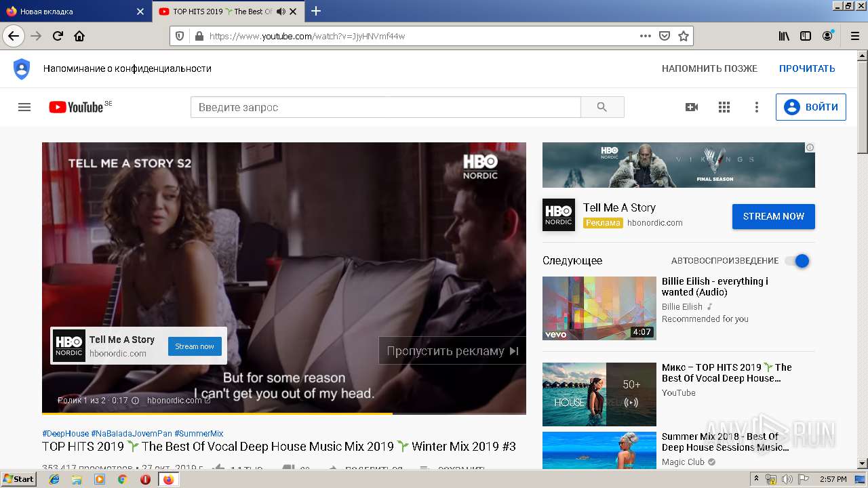Open the Микс – TOP HITS 2019 title link
This screenshot has width=868, height=488.
(726, 373)
